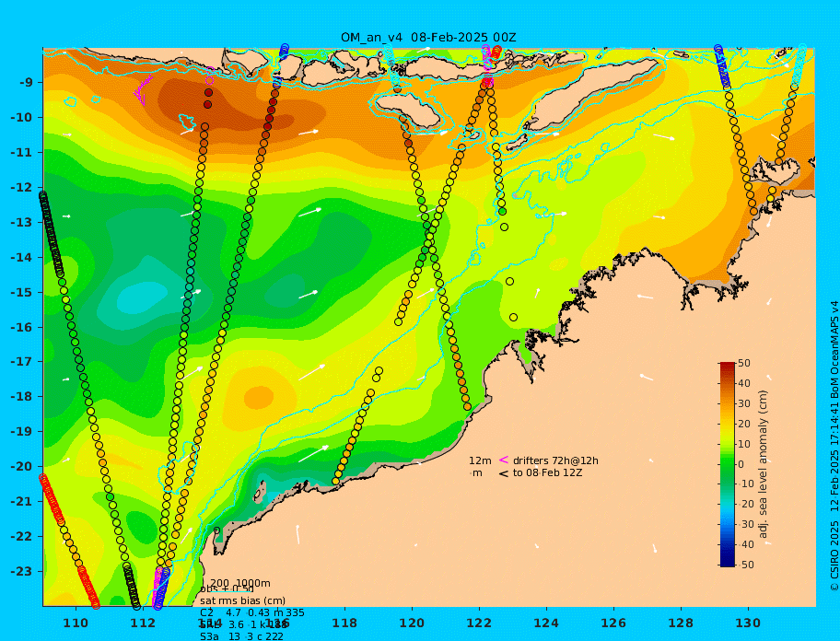Click the latitude axis label '-17'
Screen dimensions: 840x641
[22, 361]
